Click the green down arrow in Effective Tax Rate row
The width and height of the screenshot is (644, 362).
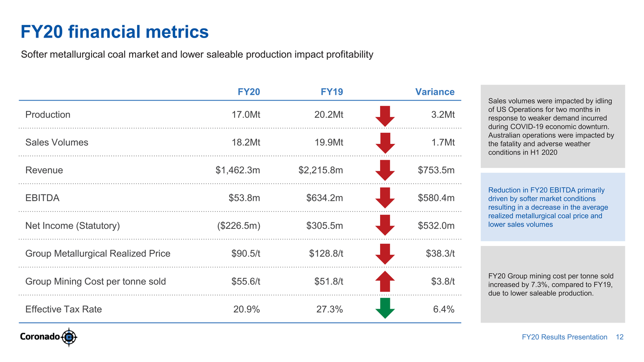tap(385, 308)
